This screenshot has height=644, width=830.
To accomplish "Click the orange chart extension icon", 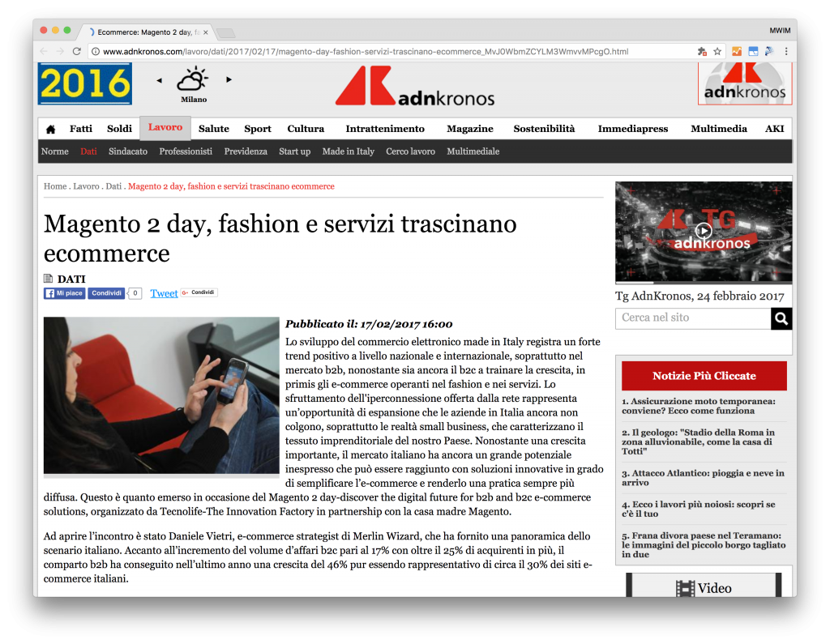I will pos(736,51).
